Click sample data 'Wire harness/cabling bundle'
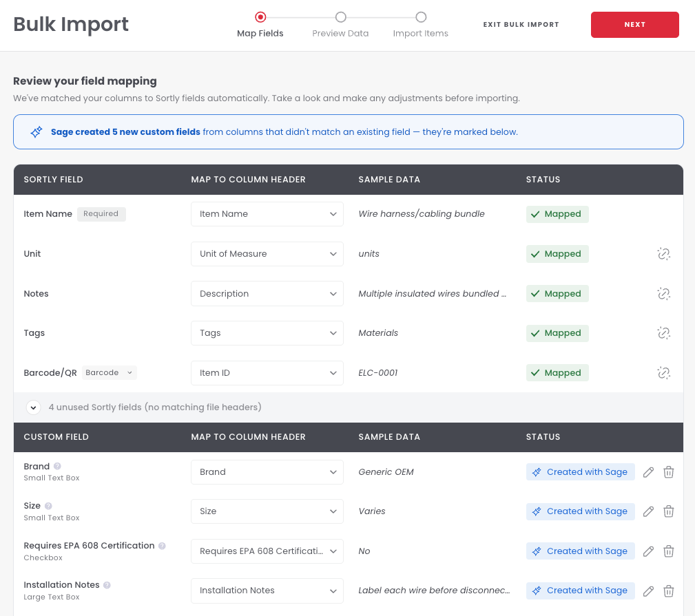The height and width of the screenshot is (616, 695). tap(421, 214)
